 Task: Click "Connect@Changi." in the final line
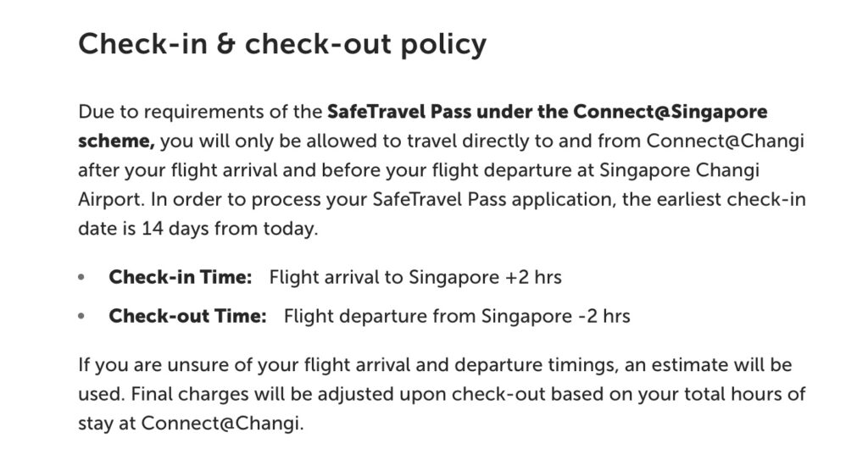tap(223, 424)
